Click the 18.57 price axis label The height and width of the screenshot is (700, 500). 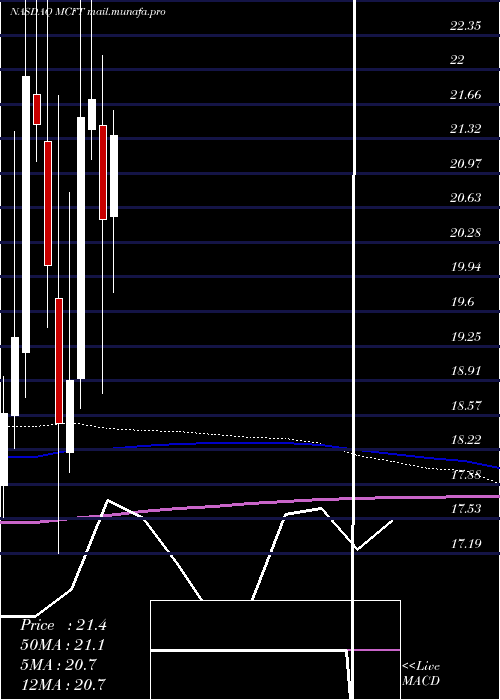coord(466,405)
